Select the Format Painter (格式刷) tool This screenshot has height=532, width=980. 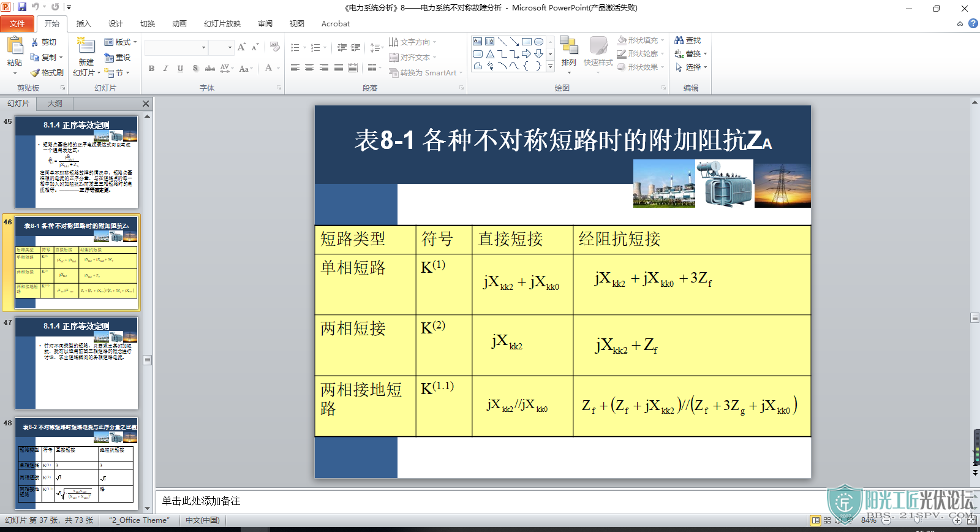[47, 72]
